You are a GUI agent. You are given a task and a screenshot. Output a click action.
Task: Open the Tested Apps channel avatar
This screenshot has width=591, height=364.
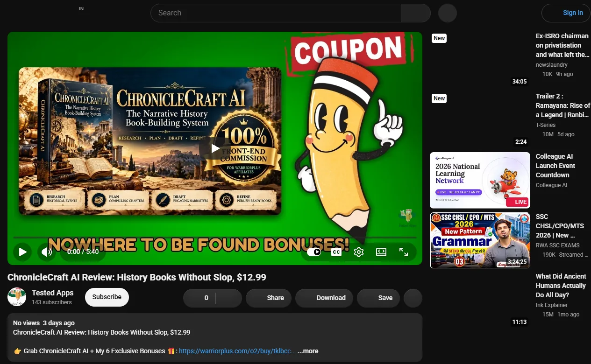17,297
